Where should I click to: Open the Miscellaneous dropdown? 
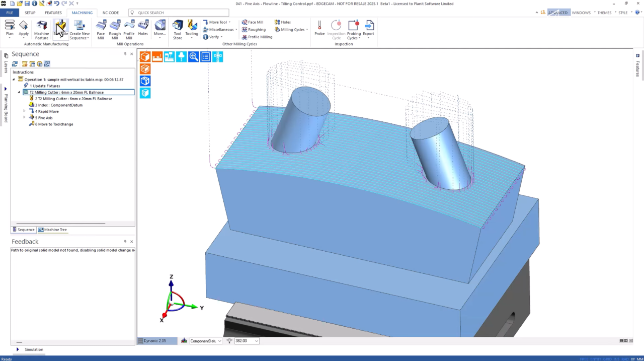tap(220, 29)
